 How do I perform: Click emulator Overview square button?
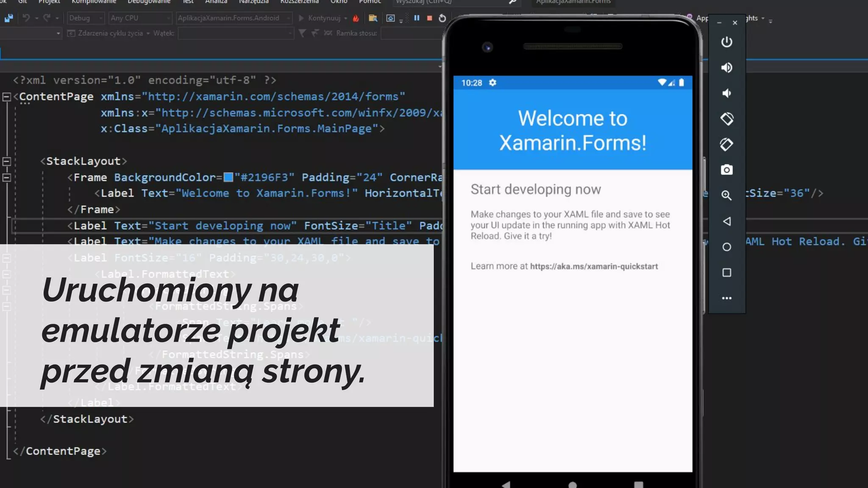point(726,272)
